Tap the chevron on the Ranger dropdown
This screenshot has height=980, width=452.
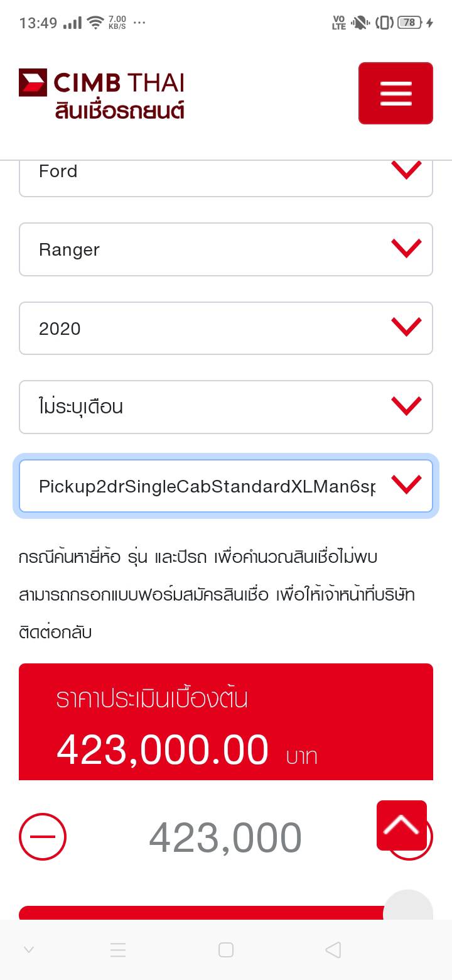coord(406,249)
